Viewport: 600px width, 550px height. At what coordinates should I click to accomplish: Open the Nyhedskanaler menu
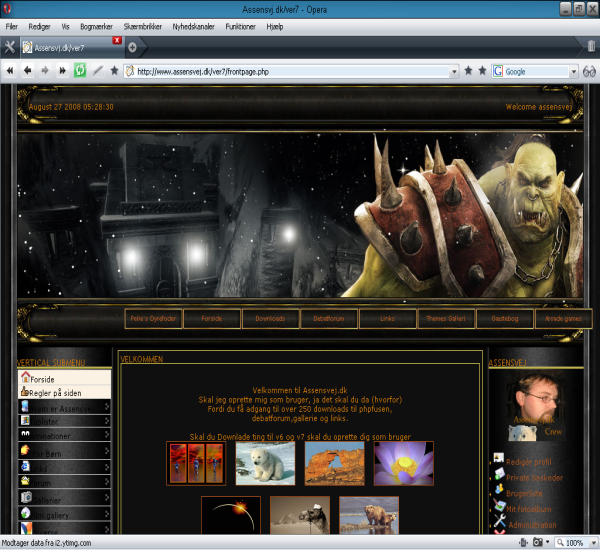pos(193,27)
